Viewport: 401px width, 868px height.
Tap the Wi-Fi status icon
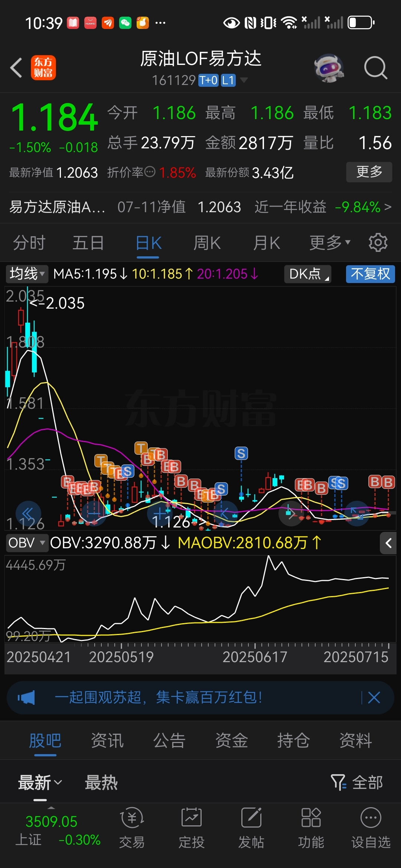(289, 23)
